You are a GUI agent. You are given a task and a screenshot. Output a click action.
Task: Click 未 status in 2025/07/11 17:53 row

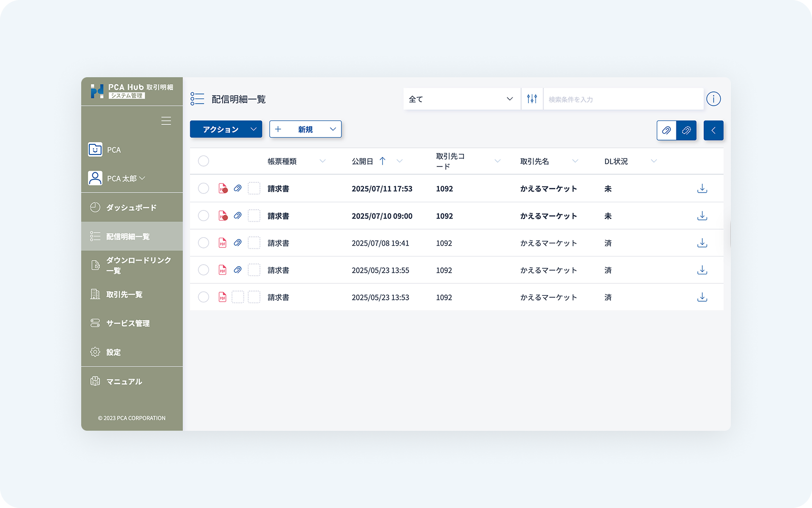tap(608, 188)
